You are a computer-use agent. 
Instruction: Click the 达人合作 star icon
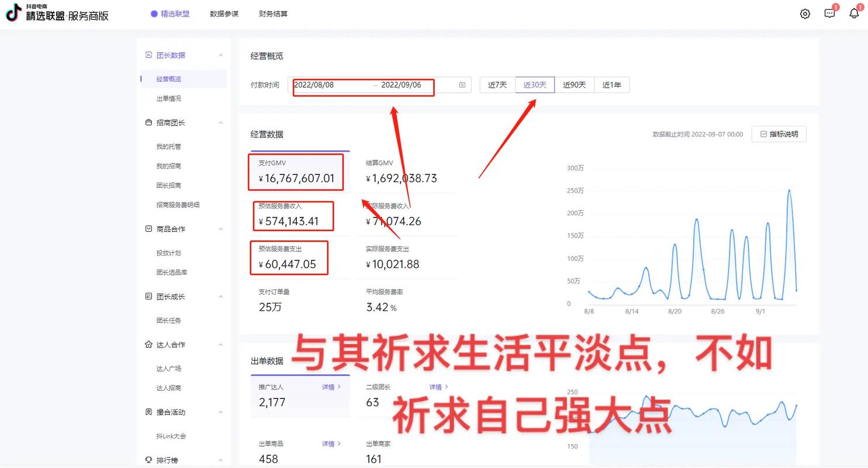pos(148,345)
